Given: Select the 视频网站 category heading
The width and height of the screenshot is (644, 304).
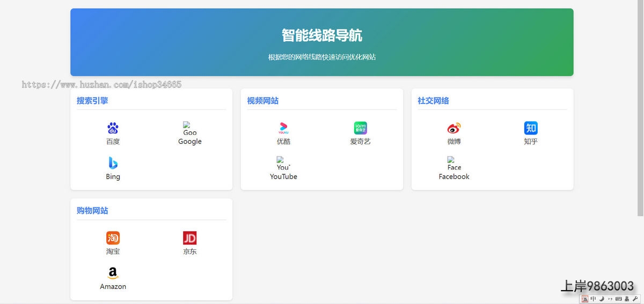Looking at the screenshot, I should (x=263, y=101).
